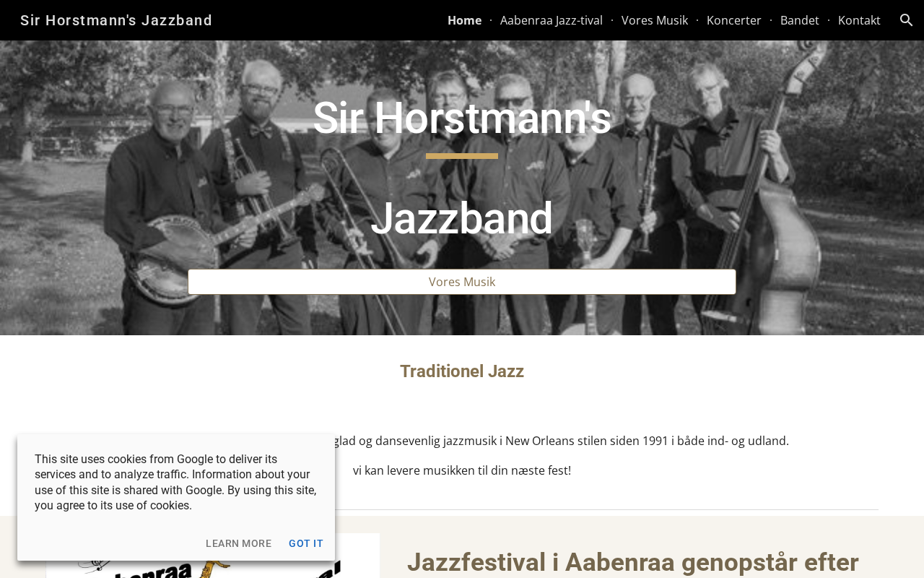This screenshot has height=578, width=924.
Task: Click the large Sir Horstmann's hero title
Action: (x=462, y=118)
